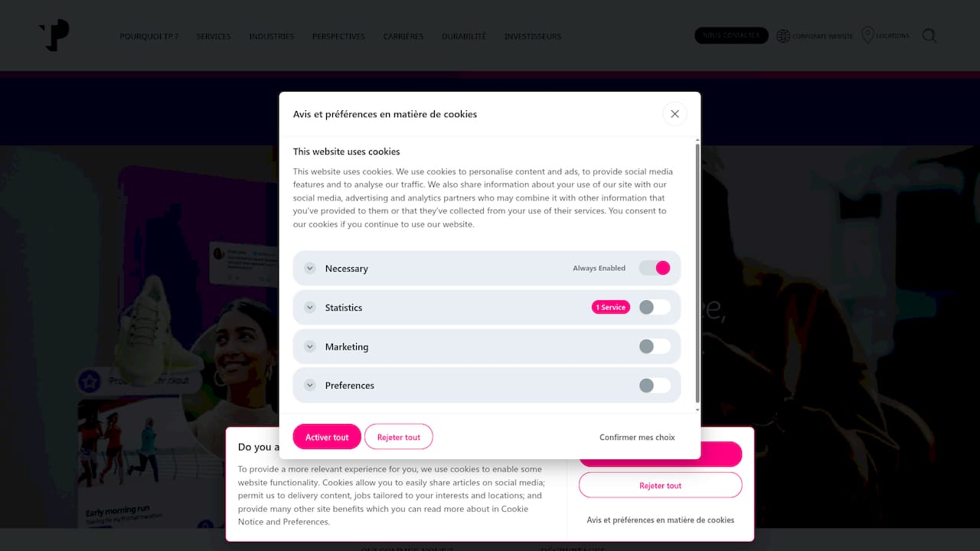
Task: Open the search magnifier icon
Action: tap(929, 36)
